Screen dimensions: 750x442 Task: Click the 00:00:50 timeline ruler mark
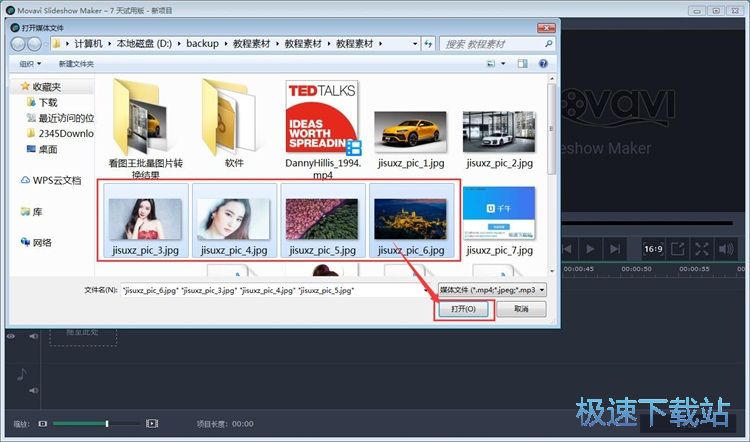point(636,269)
